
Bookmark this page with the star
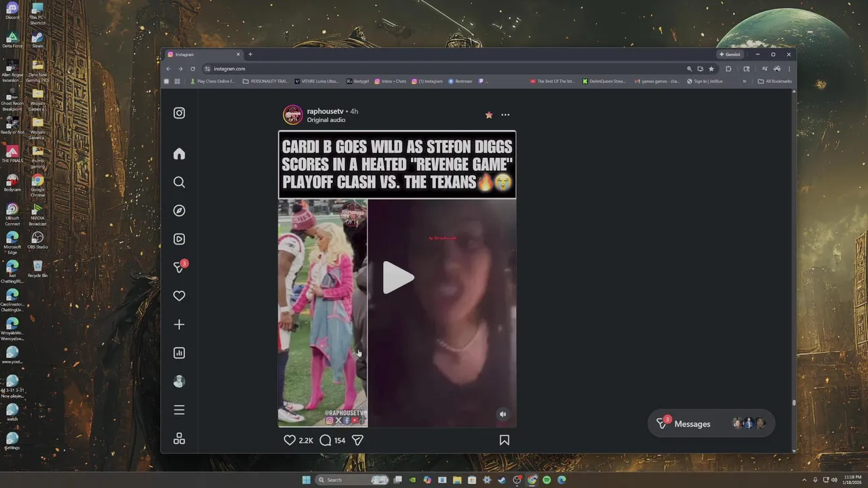click(x=711, y=68)
